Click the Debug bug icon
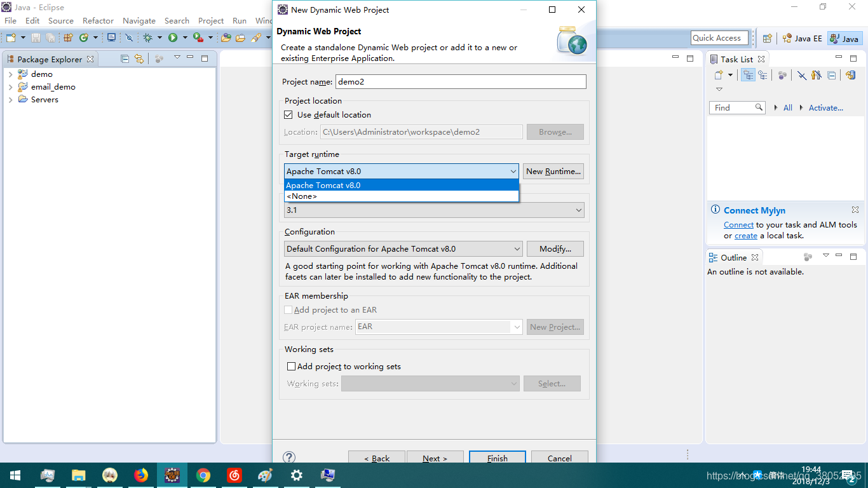The width and height of the screenshot is (868, 488). tap(147, 38)
